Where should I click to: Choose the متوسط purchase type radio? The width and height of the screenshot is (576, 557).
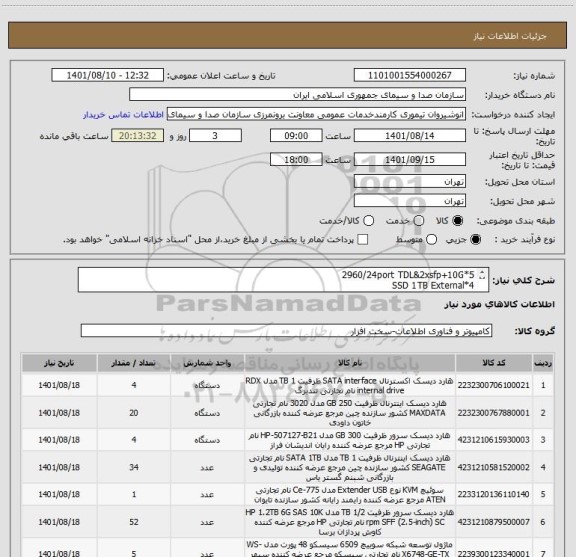click(431, 240)
